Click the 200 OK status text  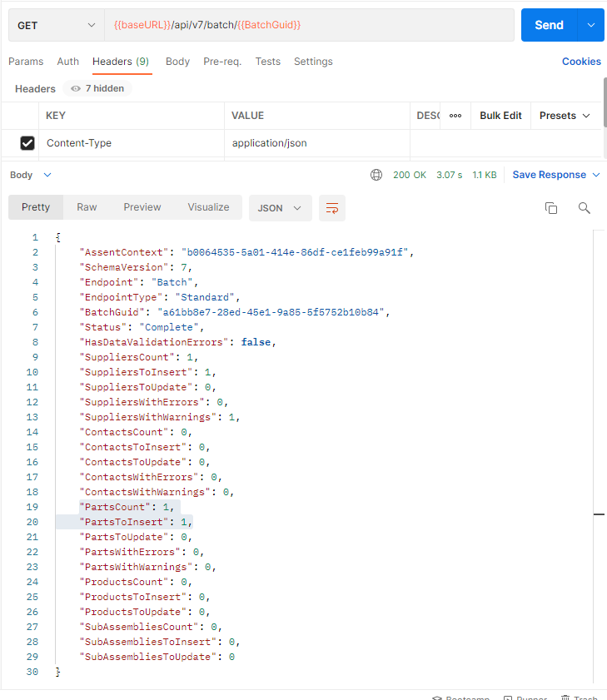point(410,175)
